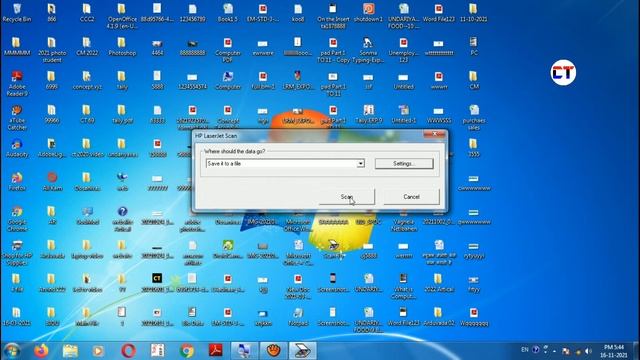Select the 'Computer PDF' file icon

point(228,49)
